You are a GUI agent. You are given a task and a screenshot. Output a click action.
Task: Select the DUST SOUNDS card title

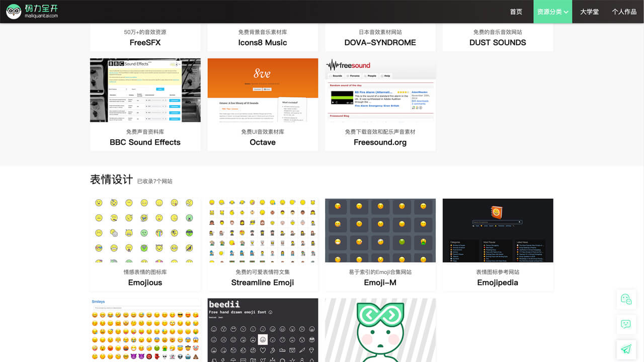tap(498, 43)
